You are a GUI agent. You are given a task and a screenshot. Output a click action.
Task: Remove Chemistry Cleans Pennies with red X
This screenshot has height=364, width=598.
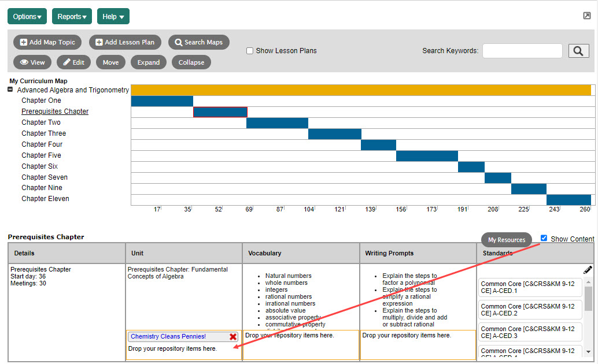click(233, 336)
